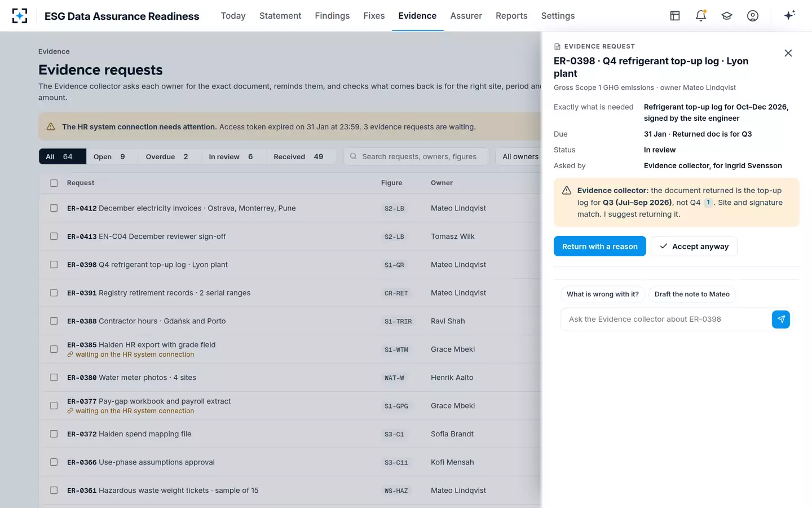This screenshot has width=812, height=508.
Task: Filter by Received requests
Action: click(x=301, y=156)
